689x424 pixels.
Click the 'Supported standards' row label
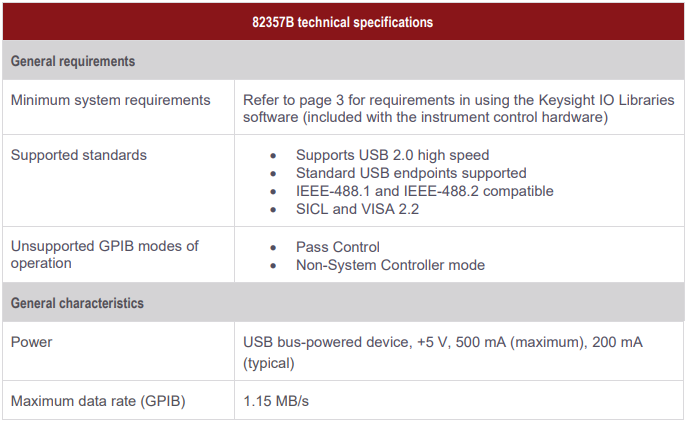tap(79, 155)
